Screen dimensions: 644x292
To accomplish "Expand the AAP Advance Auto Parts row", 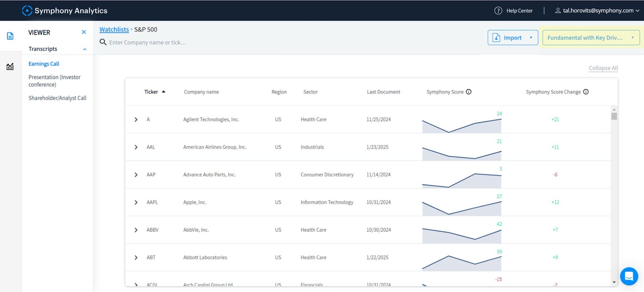I will tap(136, 175).
